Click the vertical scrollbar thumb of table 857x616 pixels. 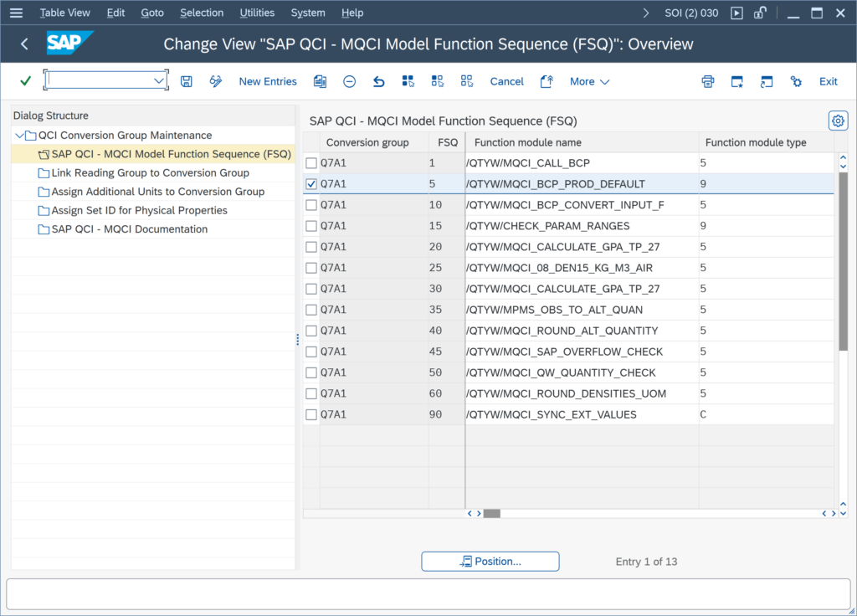tap(843, 261)
